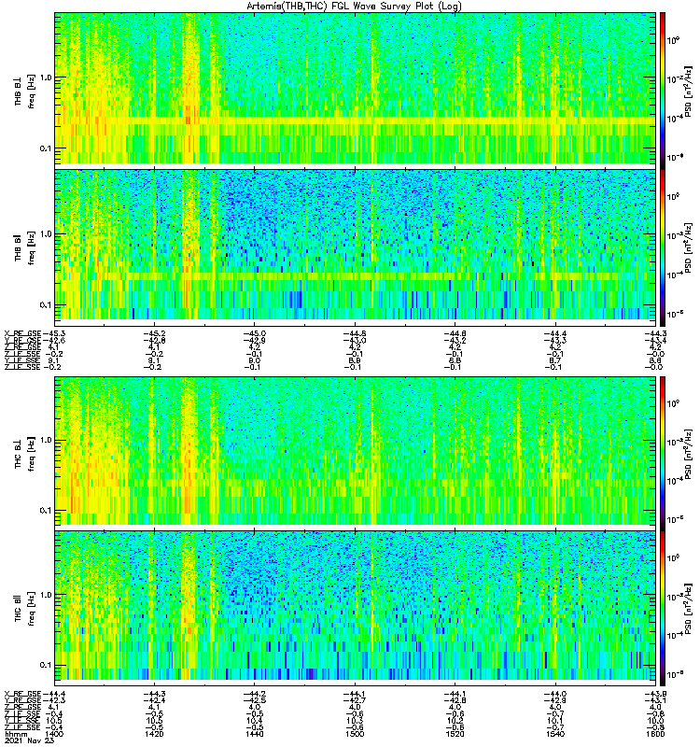The width and height of the screenshot is (700, 747).
Task: Click the -44.2 X position value under THC panels
Action: click(x=254, y=694)
